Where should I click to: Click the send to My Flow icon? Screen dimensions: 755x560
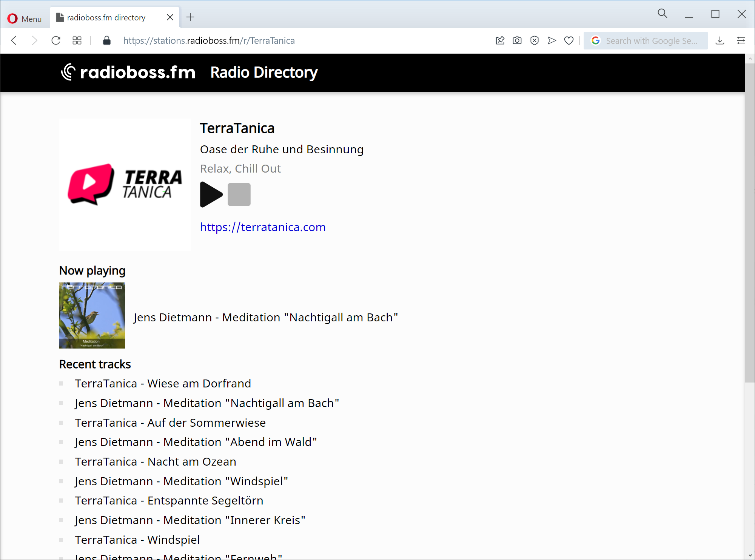pos(552,40)
